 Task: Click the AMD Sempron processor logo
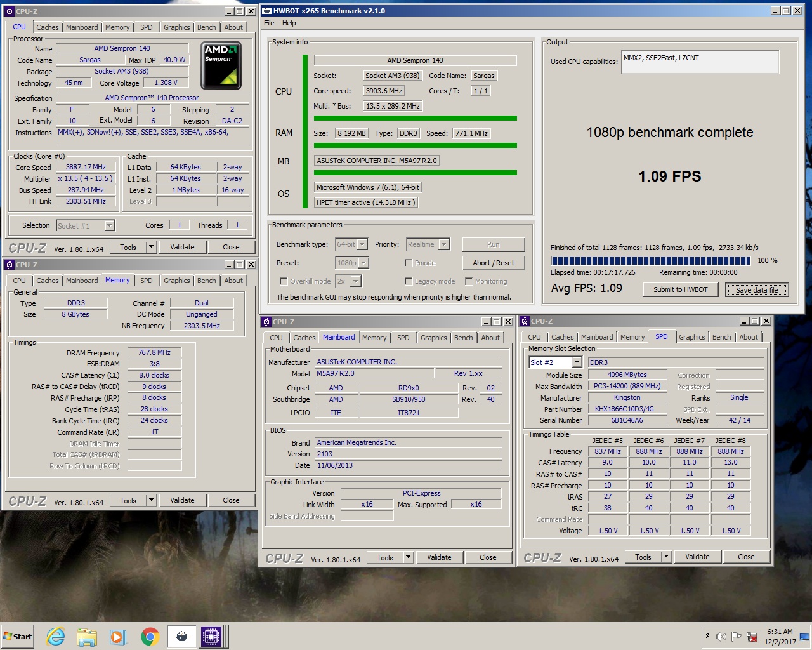[221, 65]
